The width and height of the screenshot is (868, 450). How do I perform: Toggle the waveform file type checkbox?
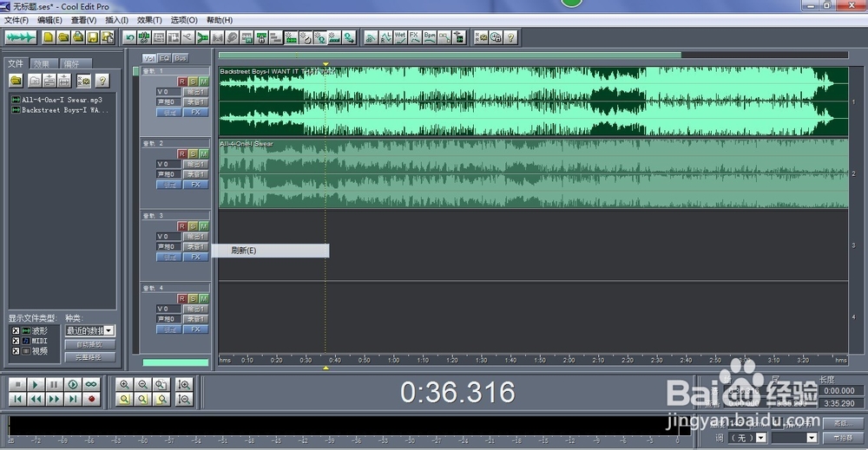(x=16, y=330)
